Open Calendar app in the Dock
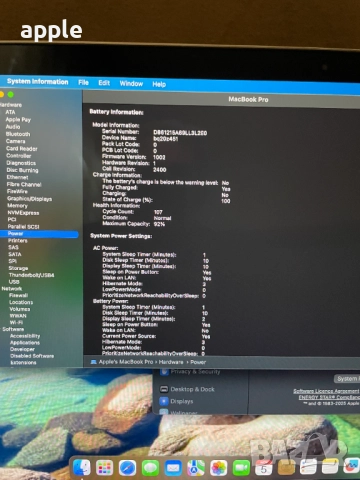Screen dimensions: 360x480 tap(264, 468)
